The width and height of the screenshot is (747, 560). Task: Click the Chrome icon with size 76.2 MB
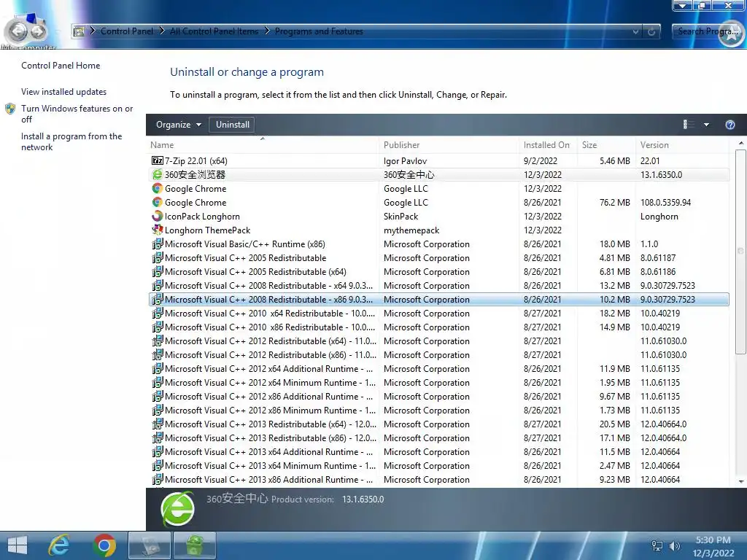pyautogui.click(x=158, y=203)
